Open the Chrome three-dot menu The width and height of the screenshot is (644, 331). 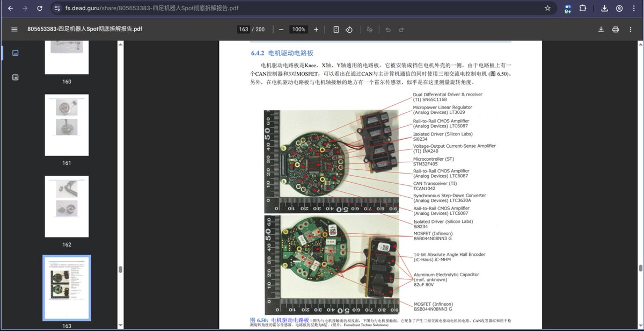(634, 9)
